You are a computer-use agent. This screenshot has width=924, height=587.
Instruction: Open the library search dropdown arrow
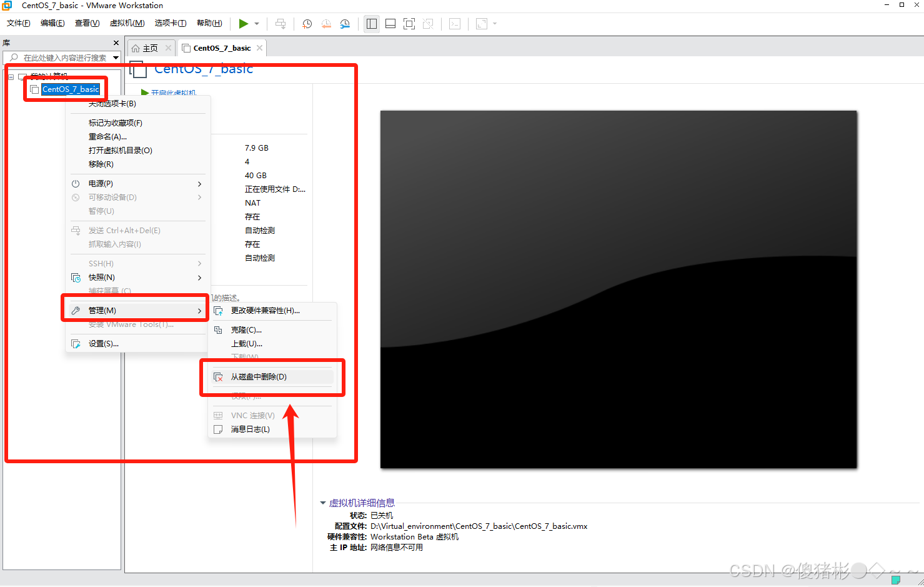116,58
